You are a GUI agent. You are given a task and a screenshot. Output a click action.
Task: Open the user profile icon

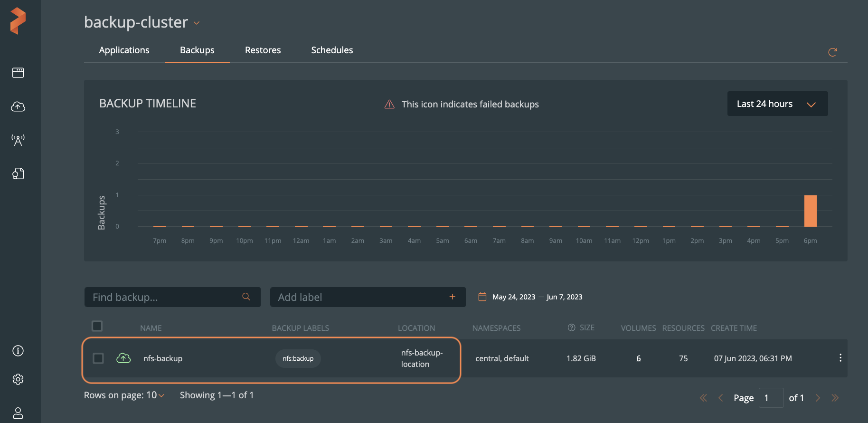[18, 413]
